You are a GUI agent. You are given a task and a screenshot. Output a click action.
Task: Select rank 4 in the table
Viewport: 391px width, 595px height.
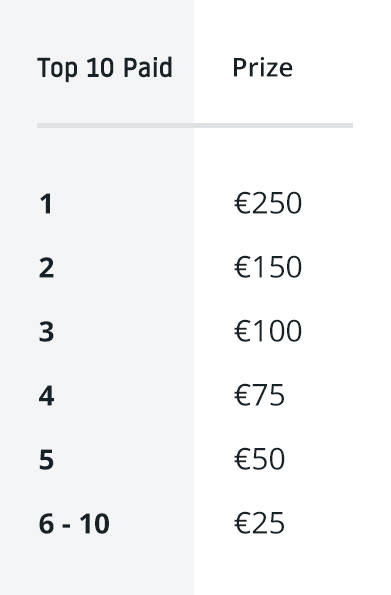[46, 396]
